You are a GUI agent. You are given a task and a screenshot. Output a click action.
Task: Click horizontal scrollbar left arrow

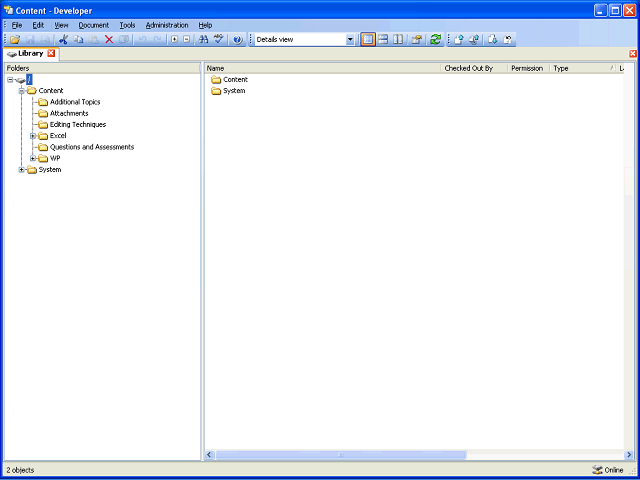[209, 455]
